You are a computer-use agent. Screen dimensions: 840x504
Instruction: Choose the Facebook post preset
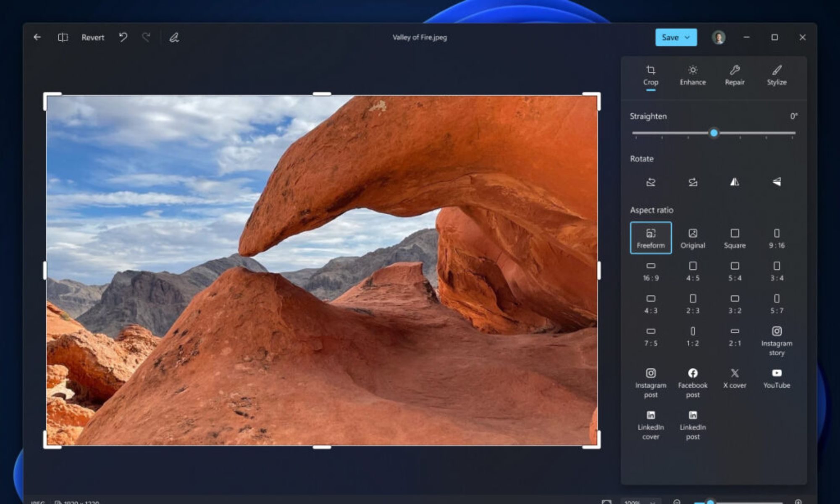pyautogui.click(x=693, y=383)
